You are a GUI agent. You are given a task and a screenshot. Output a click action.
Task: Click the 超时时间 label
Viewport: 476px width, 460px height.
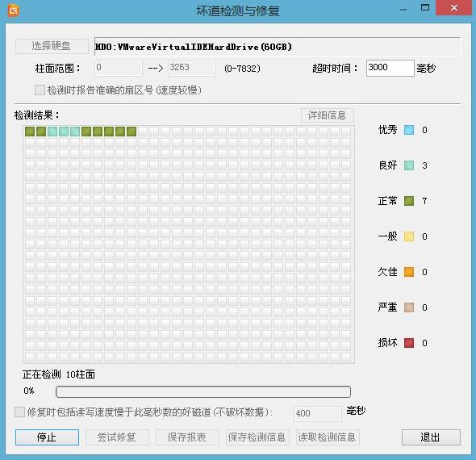pos(335,69)
